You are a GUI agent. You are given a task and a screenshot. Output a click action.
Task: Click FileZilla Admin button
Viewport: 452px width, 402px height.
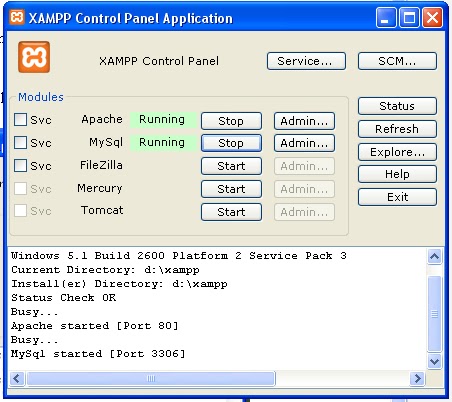(304, 166)
